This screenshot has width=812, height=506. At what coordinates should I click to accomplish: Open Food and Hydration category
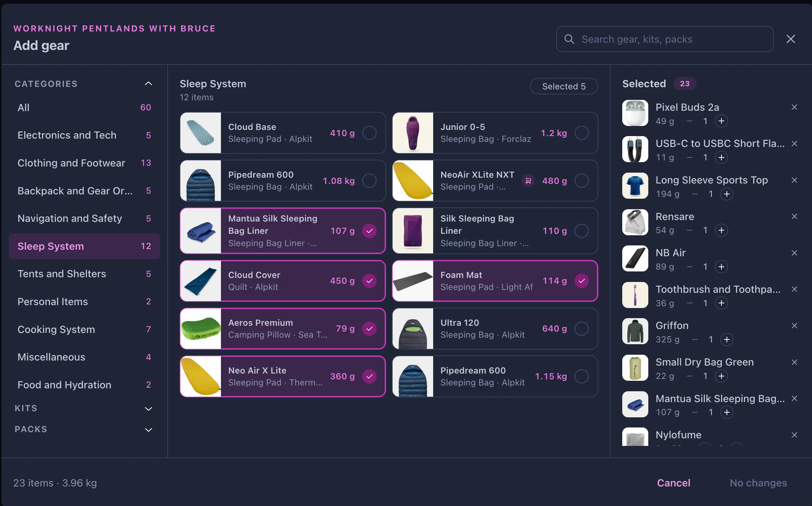84,385
